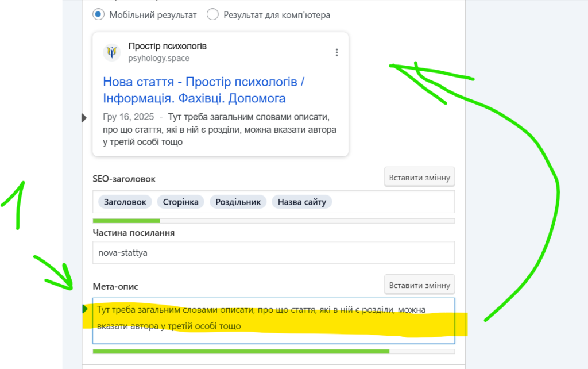
Task: Click the psyhology.space URL in the preview
Action: (x=159, y=58)
